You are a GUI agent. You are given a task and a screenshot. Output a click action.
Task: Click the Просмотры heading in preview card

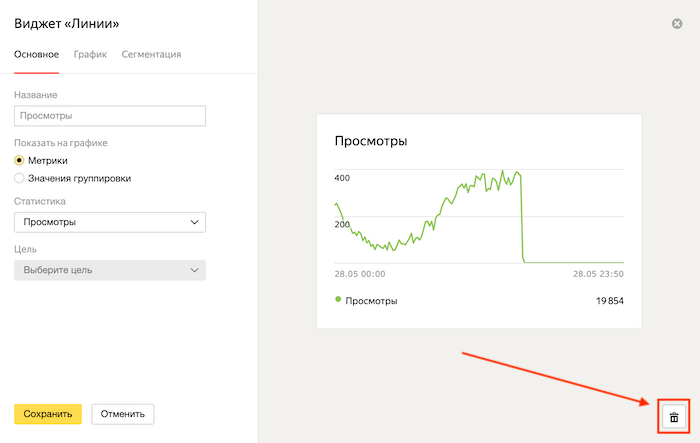[371, 141]
